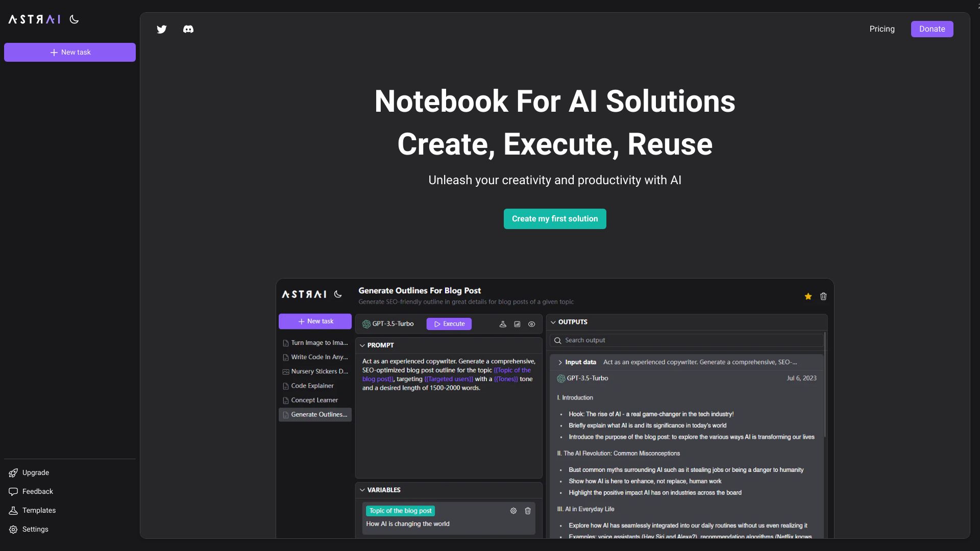The image size is (980, 551).
Task: Click the trash icon beside the star
Action: click(x=823, y=296)
